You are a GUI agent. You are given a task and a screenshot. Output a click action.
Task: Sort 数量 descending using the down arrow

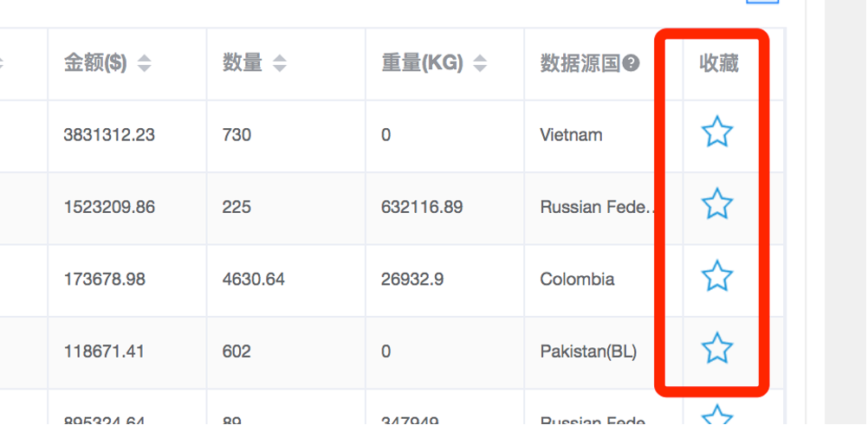click(280, 68)
